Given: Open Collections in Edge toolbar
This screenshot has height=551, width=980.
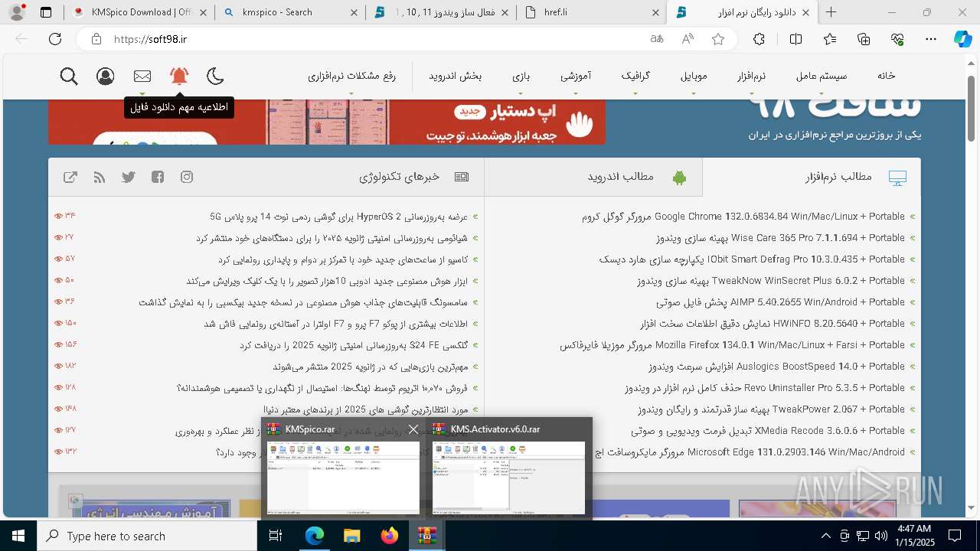Looking at the screenshot, I should [x=864, y=39].
